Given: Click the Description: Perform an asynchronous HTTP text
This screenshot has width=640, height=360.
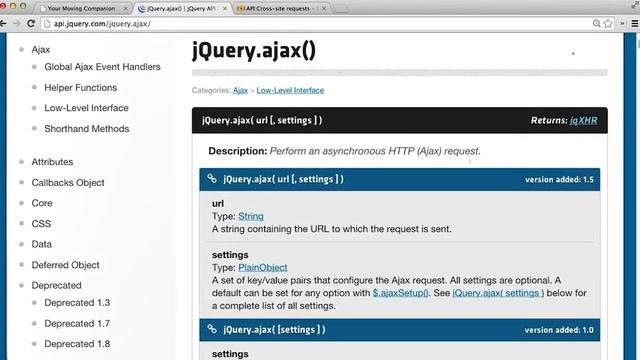Looking at the screenshot, I should click(344, 151).
